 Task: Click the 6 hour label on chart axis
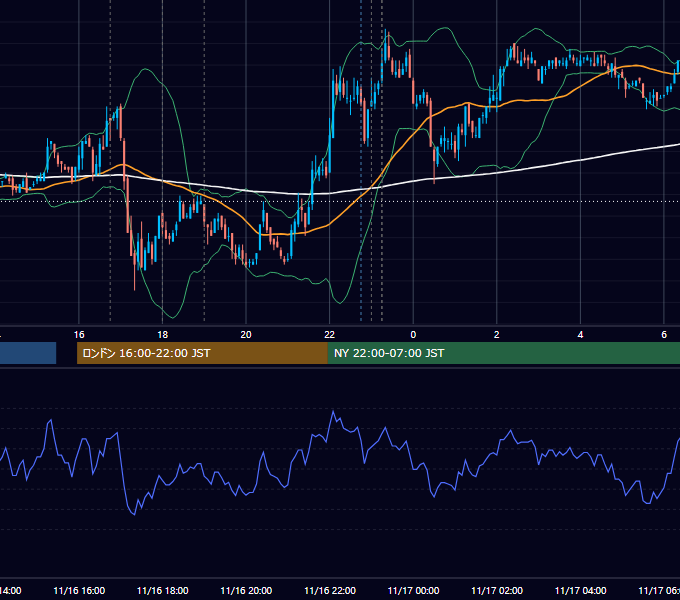(x=664, y=335)
